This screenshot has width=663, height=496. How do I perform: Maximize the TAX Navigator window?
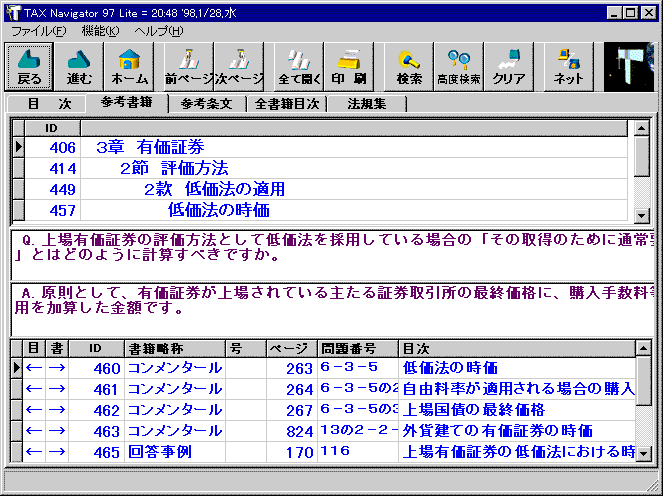[x=630, y=13]
